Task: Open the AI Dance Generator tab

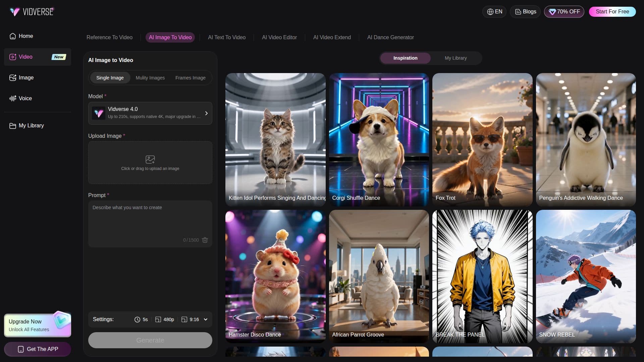Action: pyautogui.click(x=390, y=38)
